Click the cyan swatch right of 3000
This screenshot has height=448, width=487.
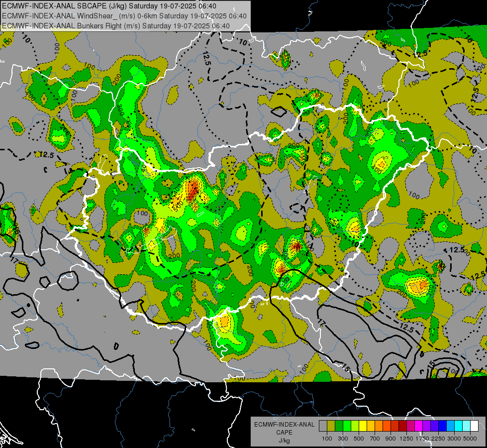point(459,426)
